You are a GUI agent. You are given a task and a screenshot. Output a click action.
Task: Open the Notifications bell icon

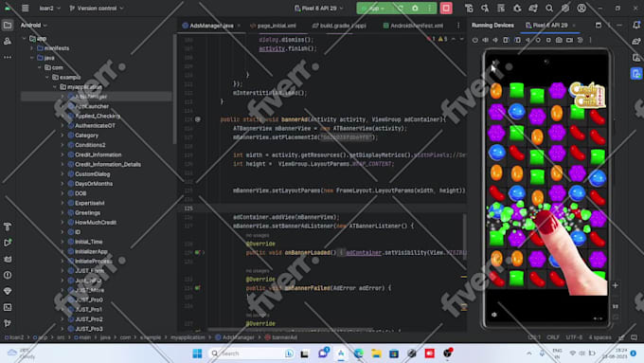[x=636, y=26]
